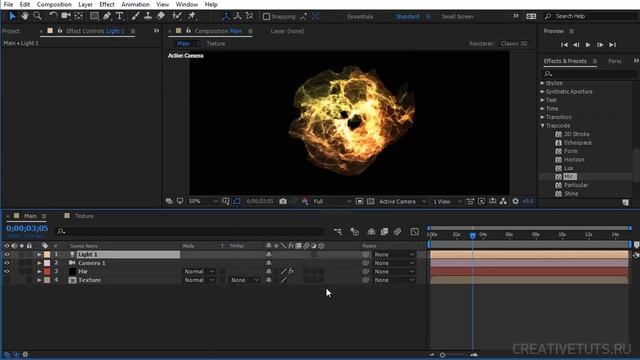The image size is (640, 360).
Task: Switch to the Texture timeline tab
Action: [84, 216]
